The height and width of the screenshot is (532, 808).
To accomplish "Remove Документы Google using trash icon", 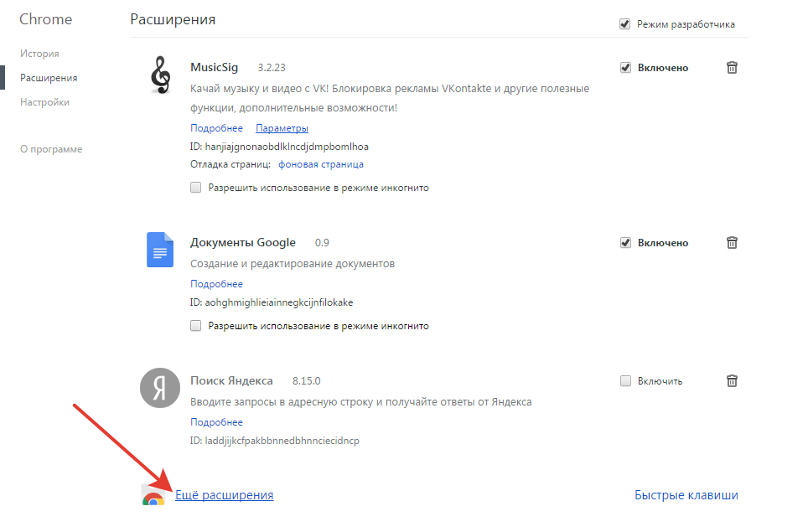I will [732, 243].
